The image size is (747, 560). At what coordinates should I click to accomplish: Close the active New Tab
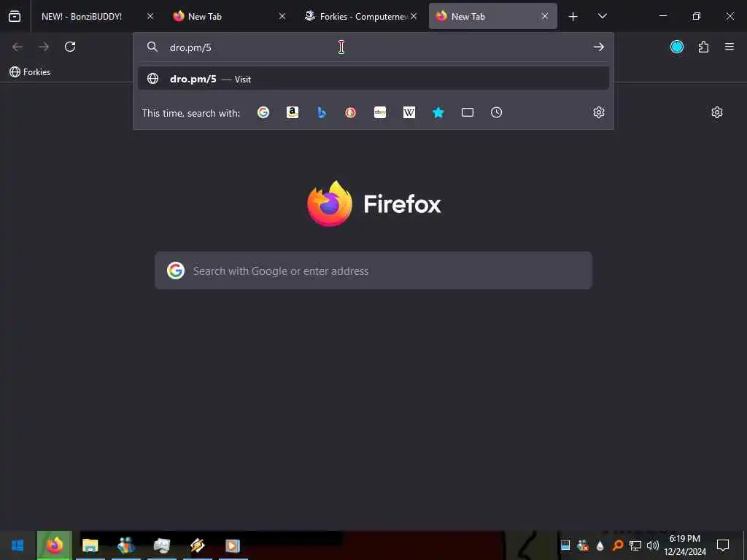coord(545,16)
